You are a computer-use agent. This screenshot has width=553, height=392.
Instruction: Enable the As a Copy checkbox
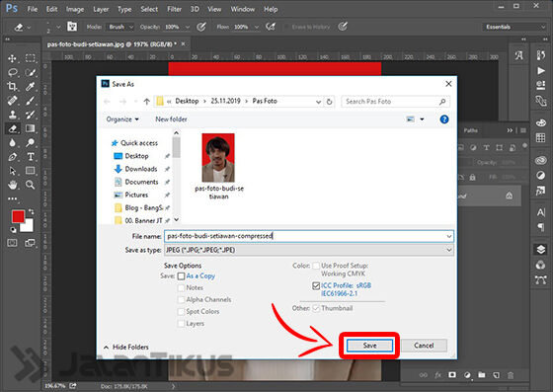(181, 276)
